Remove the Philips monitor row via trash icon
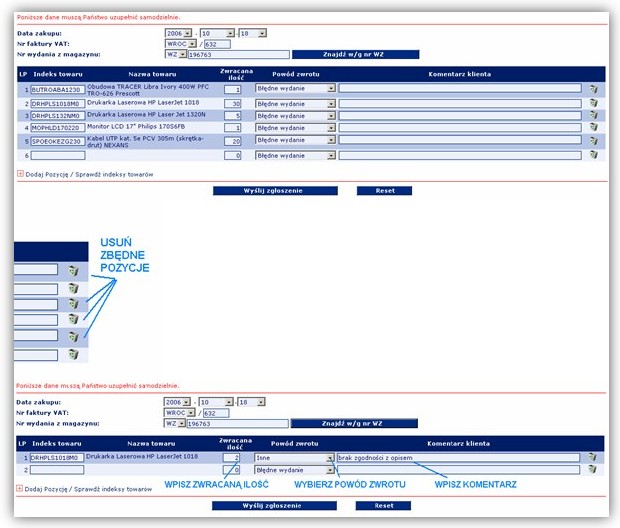The height and width of the screenshot is (528, 620). tap(594, 127)
